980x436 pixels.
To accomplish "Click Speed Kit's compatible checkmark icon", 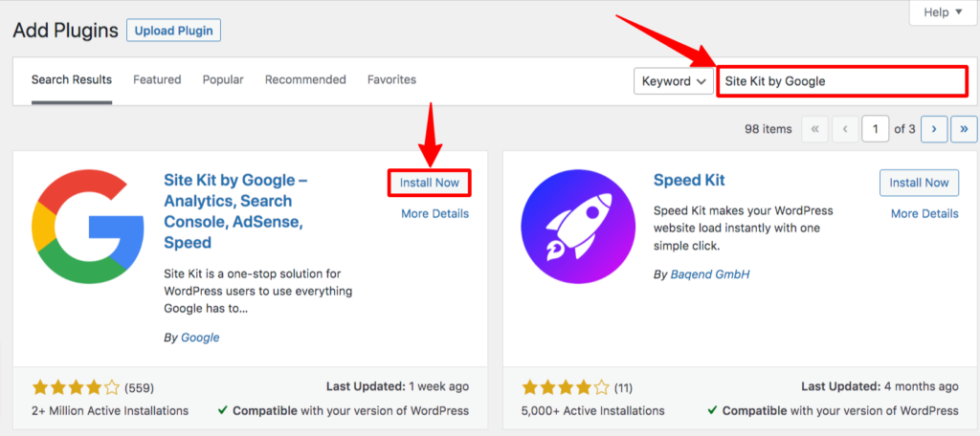I will pos(712,410).
